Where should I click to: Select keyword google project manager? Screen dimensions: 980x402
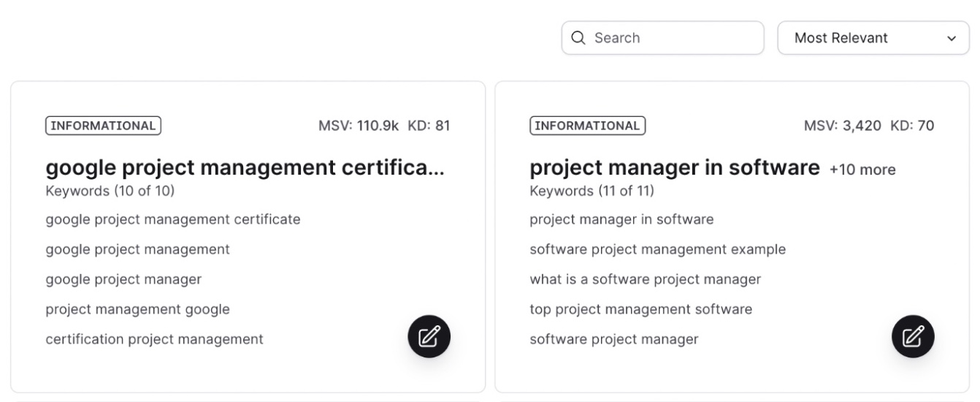point(123,279)
